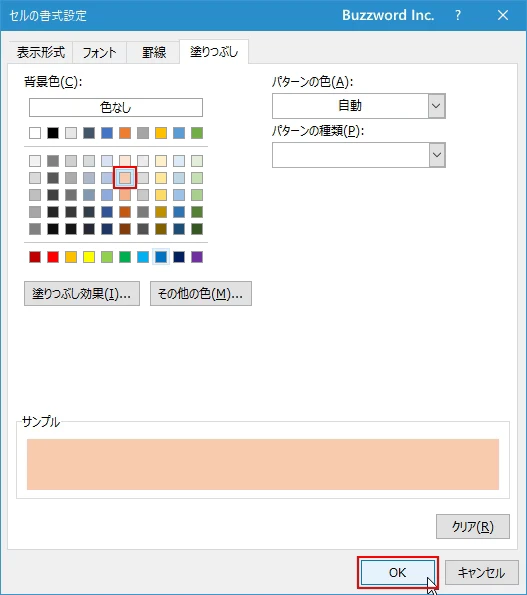Pick the dark red standard color swatch

(35, 257)
